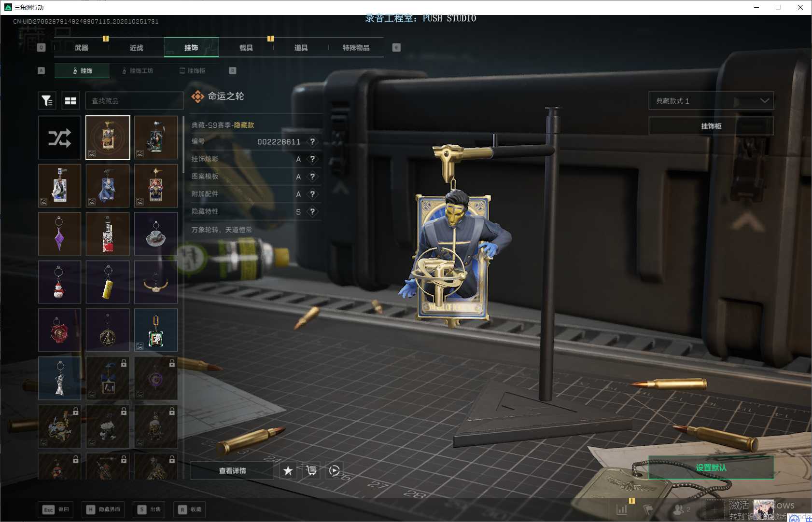
Task: Click the list cart icon
Action: (311, 470)
